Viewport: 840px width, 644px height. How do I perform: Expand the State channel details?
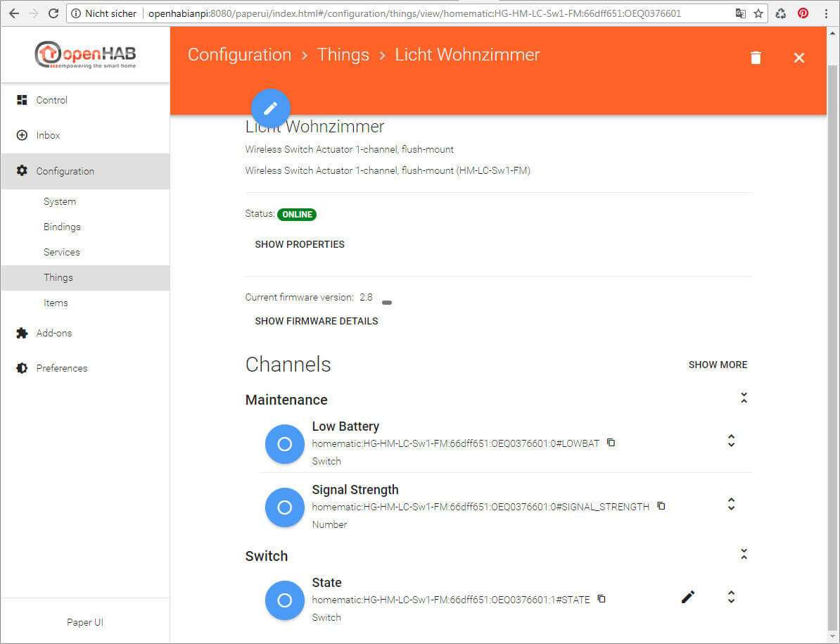coord(731,597)
